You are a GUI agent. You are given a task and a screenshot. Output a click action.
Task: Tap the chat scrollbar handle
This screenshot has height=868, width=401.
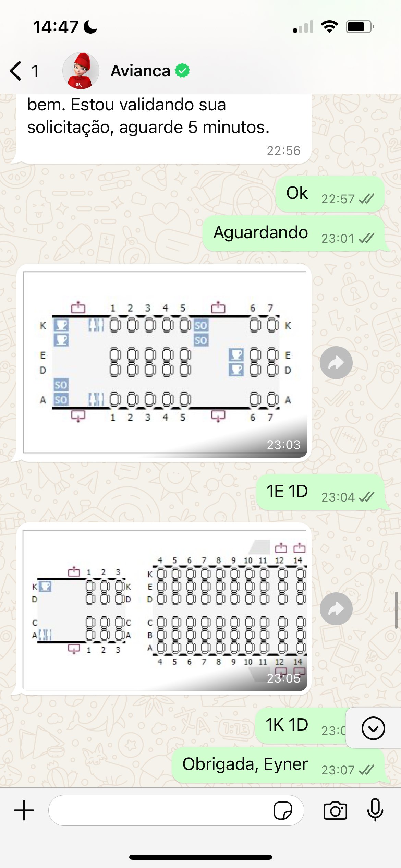point(397,610)
